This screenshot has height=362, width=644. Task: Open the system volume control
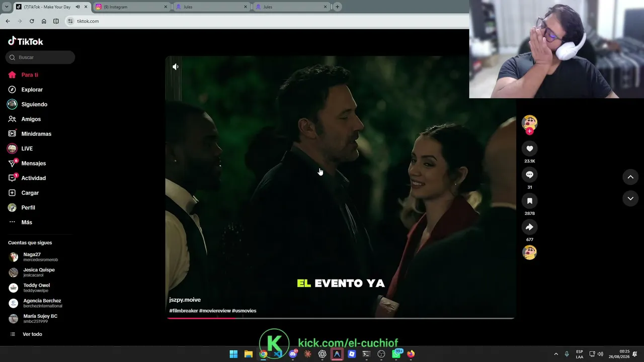[600, 354]
